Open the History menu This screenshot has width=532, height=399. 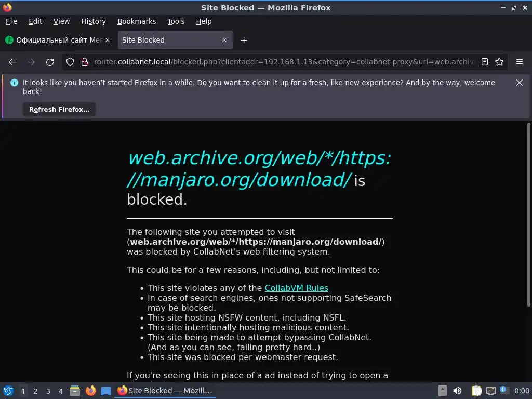(x=94, y=21)
